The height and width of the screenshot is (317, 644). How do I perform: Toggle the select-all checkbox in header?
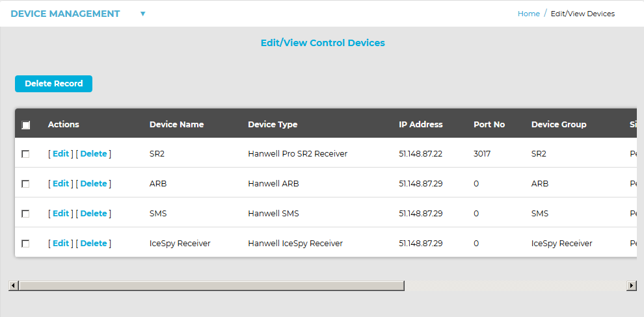click(x=26, y=125)
